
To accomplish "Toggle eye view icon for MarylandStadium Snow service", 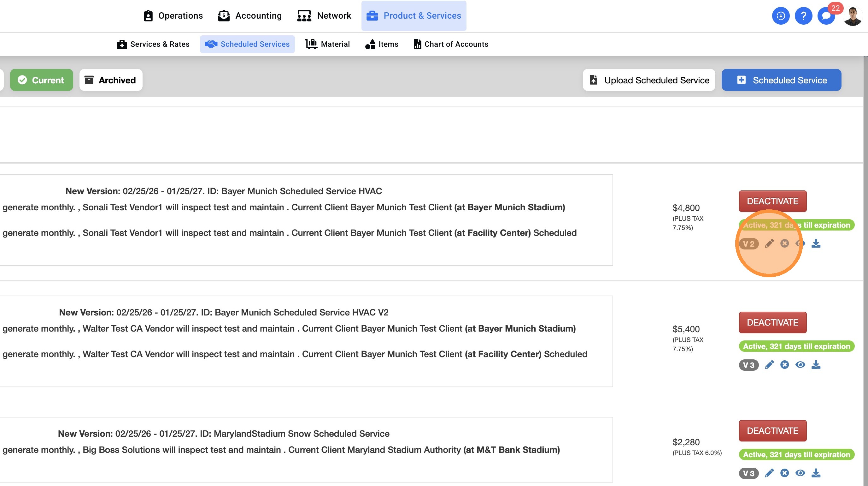I will point(800,473).
